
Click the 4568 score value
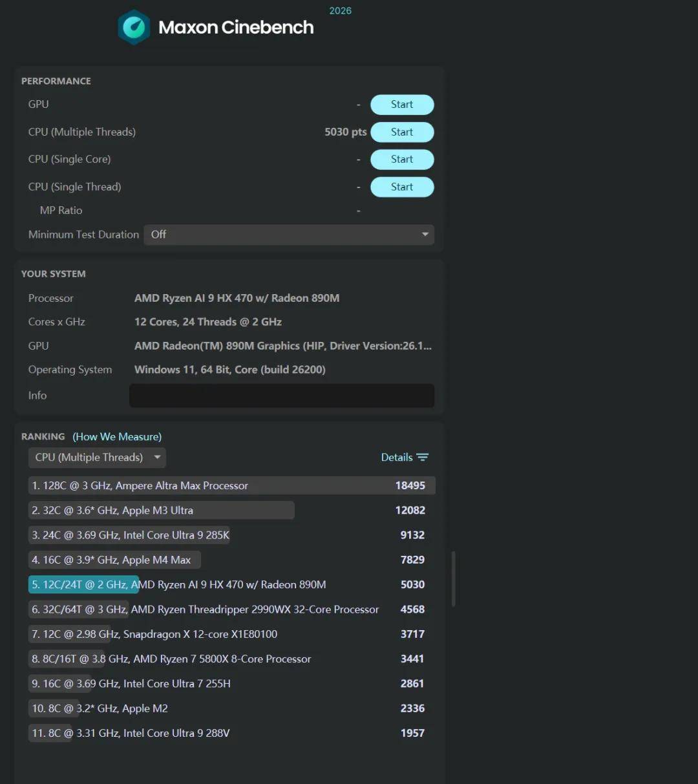coord(412,609)
